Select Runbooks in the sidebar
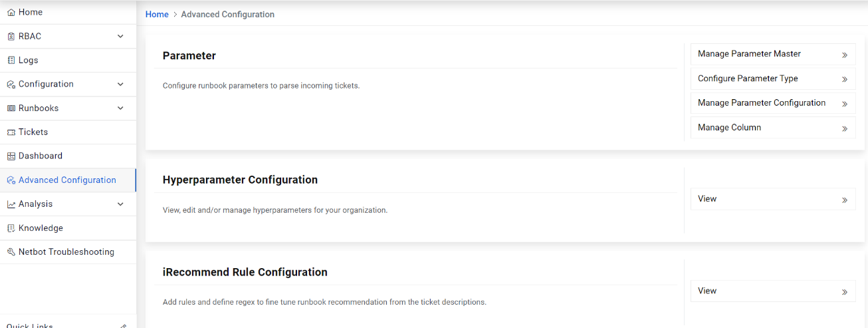868x328 pixels. click(x=39, y=108)
